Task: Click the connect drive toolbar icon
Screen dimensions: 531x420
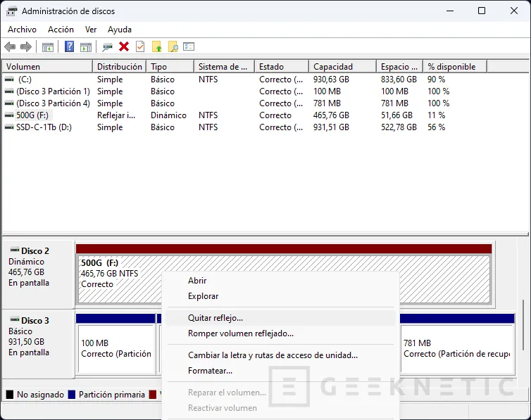Action: pos(107,47)
